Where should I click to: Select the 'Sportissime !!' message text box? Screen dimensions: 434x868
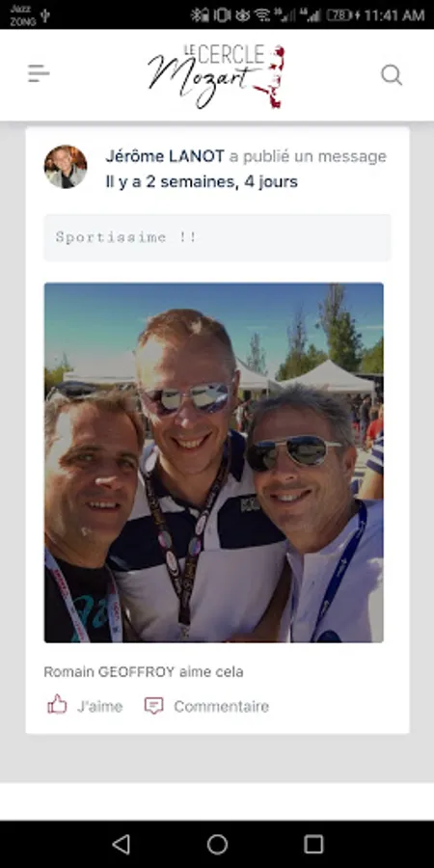(x=217, y=237)
